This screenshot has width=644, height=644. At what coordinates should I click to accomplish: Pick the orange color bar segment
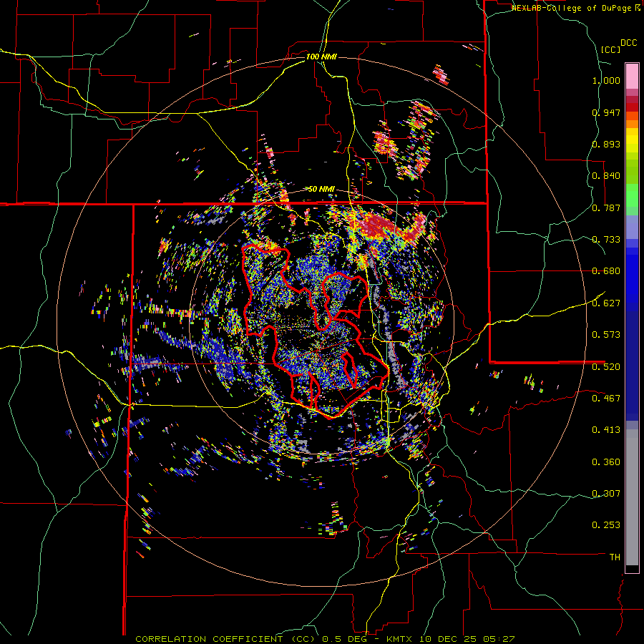[632, 124]
